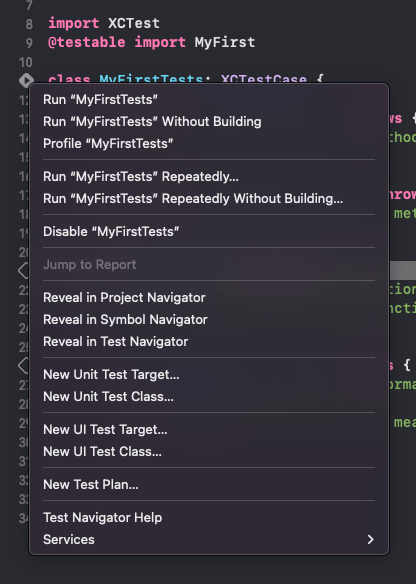
Task: Select Disable "MyFirstTests"
Action: pos(209,232)
